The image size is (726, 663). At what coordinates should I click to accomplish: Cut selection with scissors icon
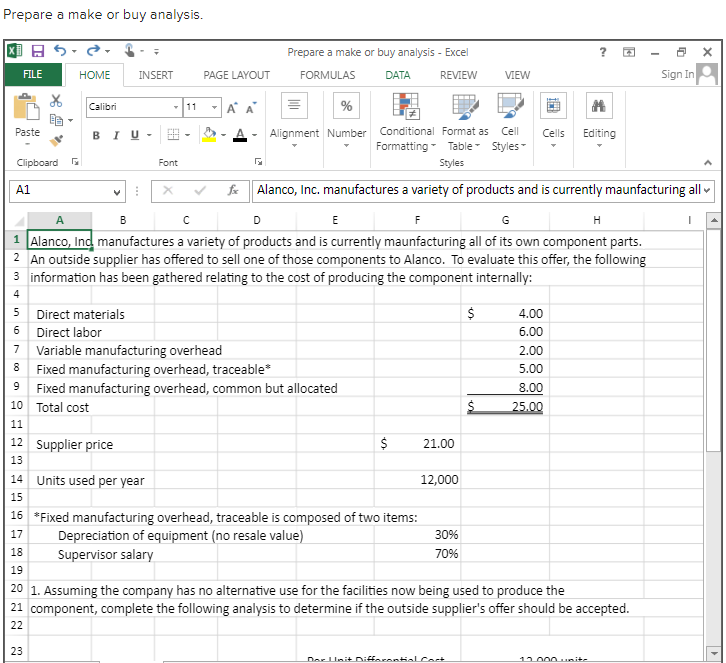(x=56, y=100)
